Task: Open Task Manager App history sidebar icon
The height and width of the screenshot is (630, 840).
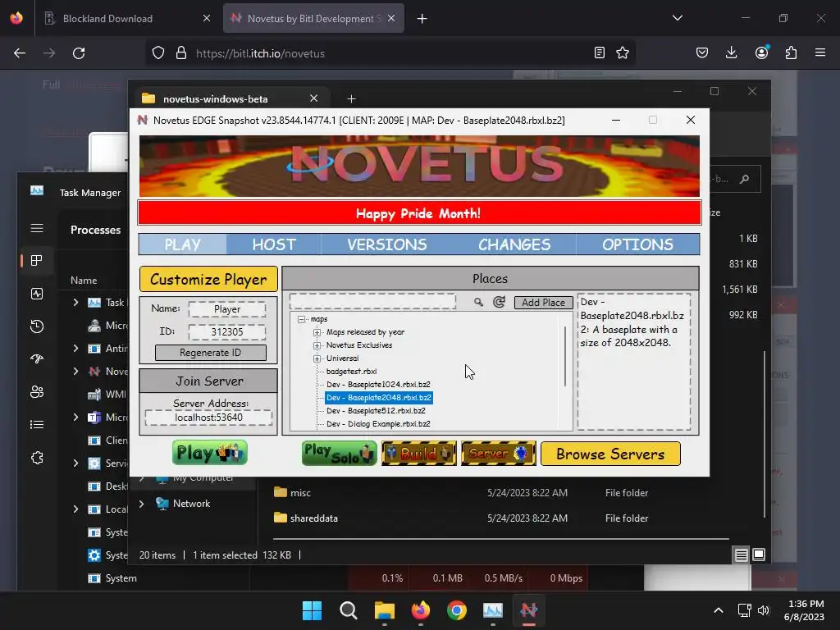Action: click(x=37, y=326)
